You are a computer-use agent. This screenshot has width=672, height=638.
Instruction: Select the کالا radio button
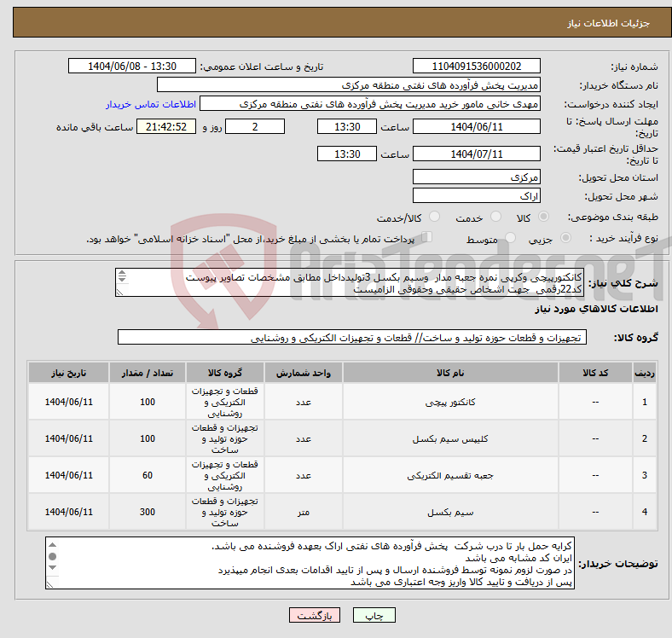(x=545, y=217)
